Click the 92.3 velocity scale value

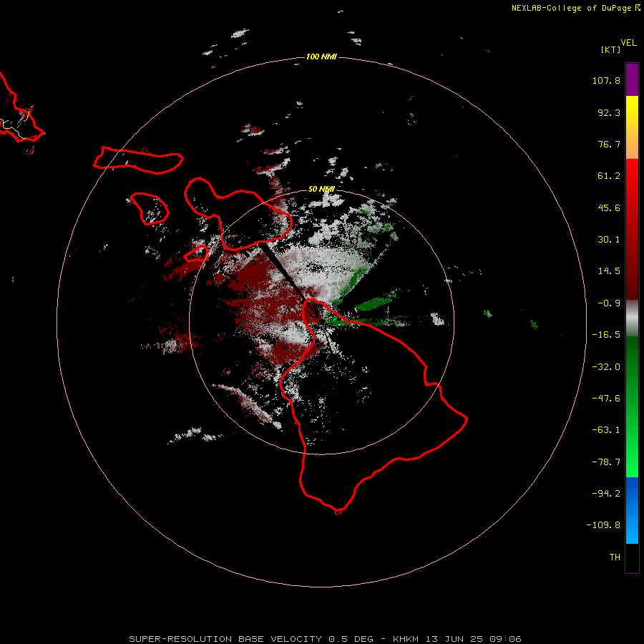pos(609,112)
